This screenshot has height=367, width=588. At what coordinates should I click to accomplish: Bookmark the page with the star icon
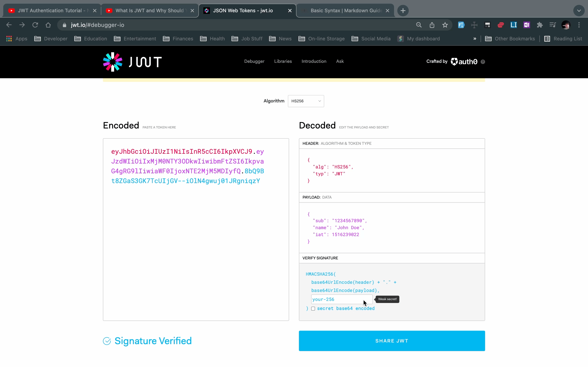(x=445, y=25)
